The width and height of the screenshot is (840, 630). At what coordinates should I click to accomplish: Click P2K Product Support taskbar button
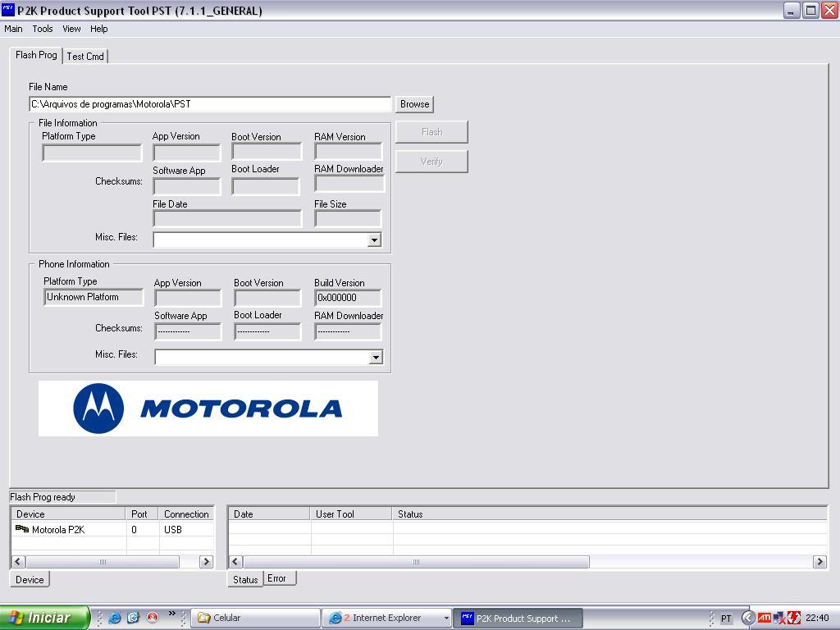518,619
